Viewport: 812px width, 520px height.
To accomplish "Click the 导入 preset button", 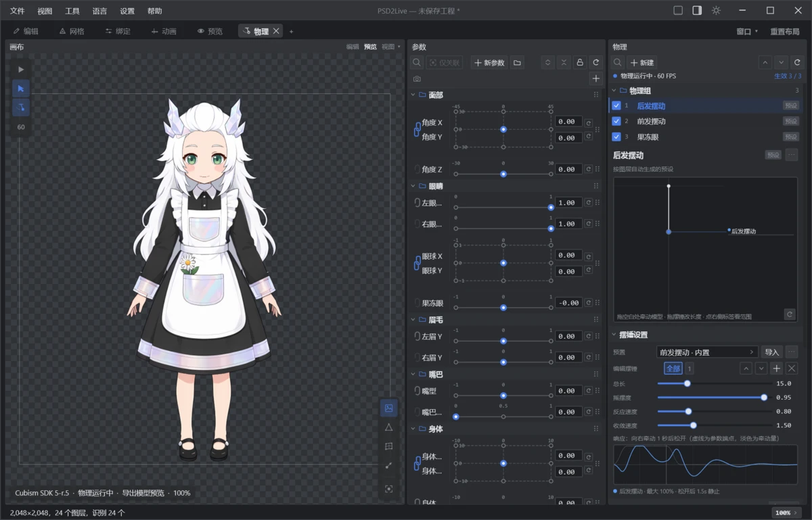I will coord(771,352).
